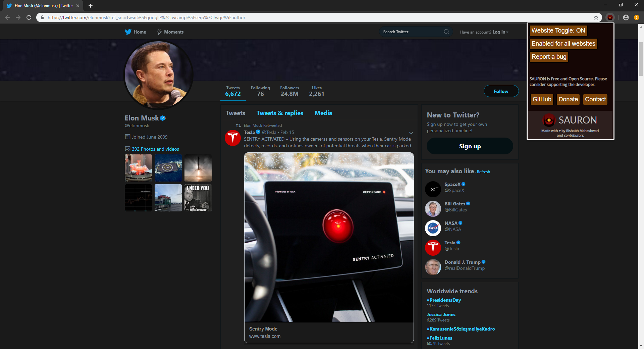Bookmark this page with the star icon

(596, 17)
